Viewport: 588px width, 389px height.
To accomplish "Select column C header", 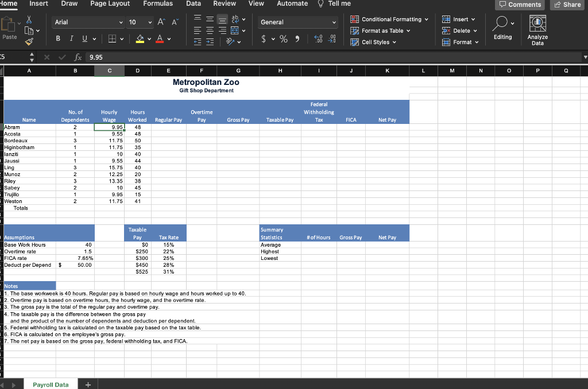I will (x=110, y=71).
